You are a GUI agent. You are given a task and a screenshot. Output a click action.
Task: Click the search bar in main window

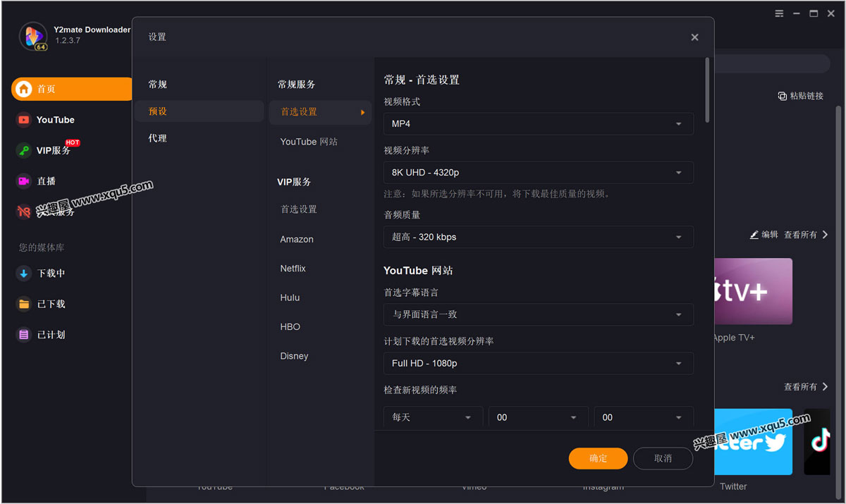click(x=772, y=63)
